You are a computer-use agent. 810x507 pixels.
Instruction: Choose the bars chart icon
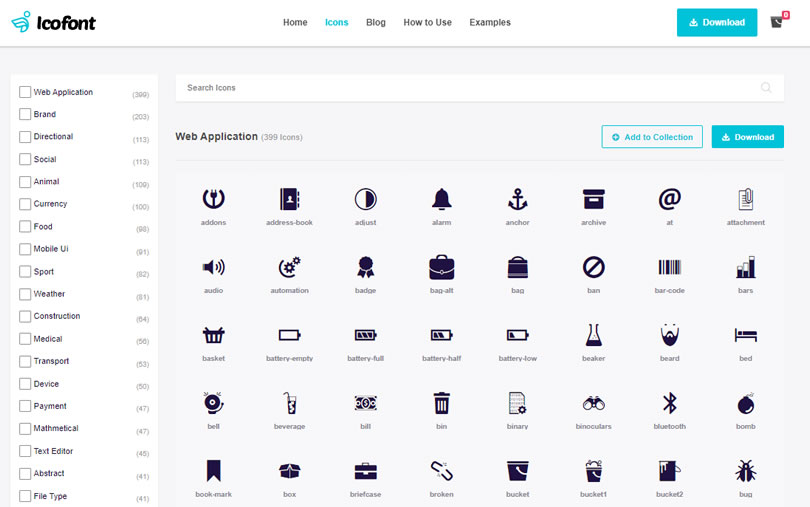tap(745, 267)
